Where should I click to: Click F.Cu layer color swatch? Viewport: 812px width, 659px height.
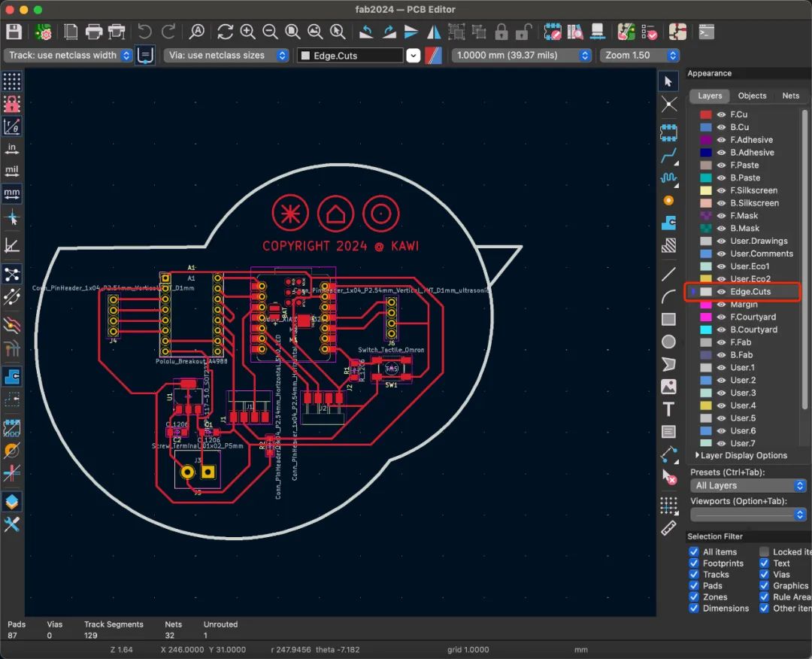706,114
